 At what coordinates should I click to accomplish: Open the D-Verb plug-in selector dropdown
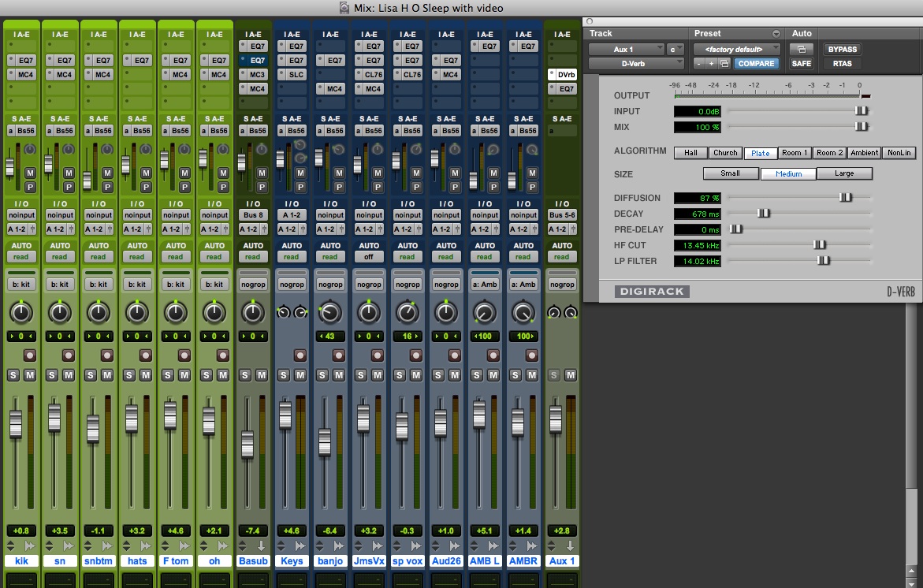pos(636,64)
